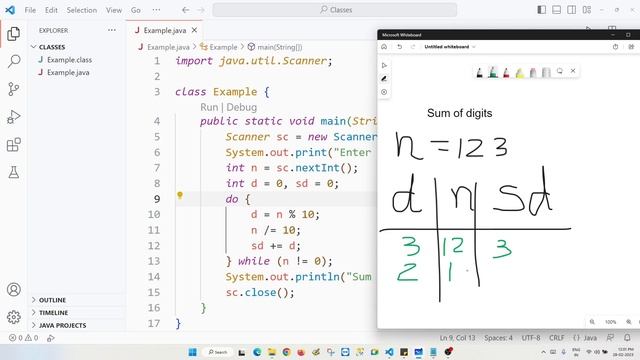Viewport: 640px width, 360px height.
Task: Select the green pen
Action: coord(493,73)
